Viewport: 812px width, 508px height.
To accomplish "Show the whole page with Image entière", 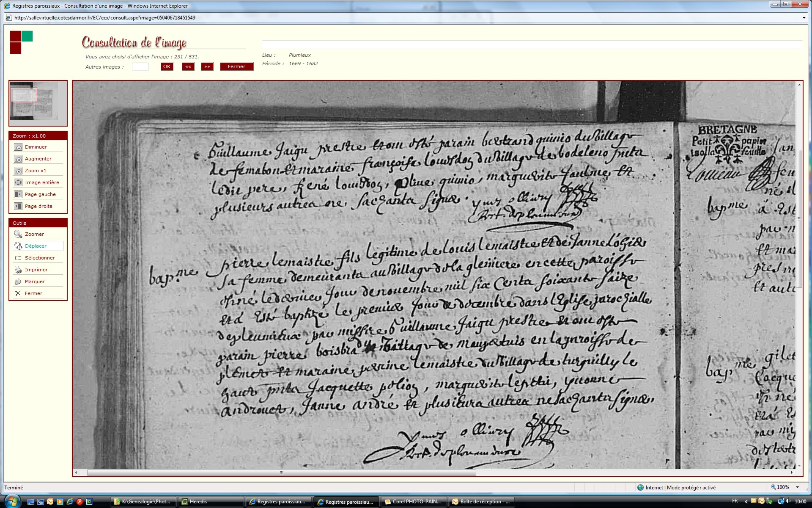I will 18,182.
